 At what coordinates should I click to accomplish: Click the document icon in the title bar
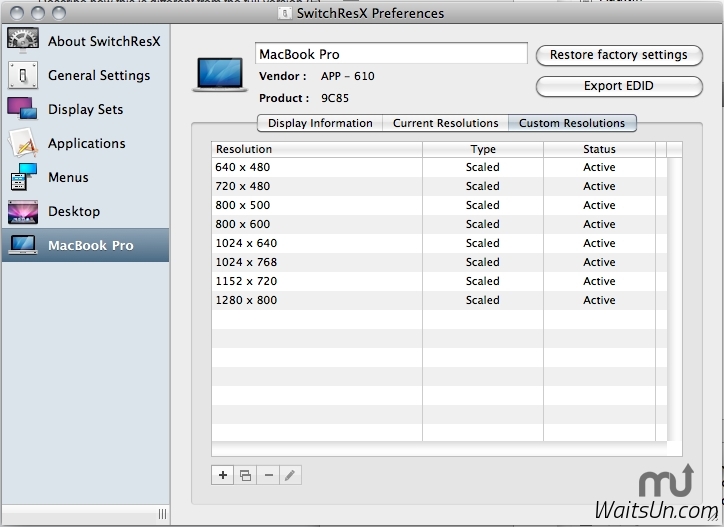coord(284,13)
